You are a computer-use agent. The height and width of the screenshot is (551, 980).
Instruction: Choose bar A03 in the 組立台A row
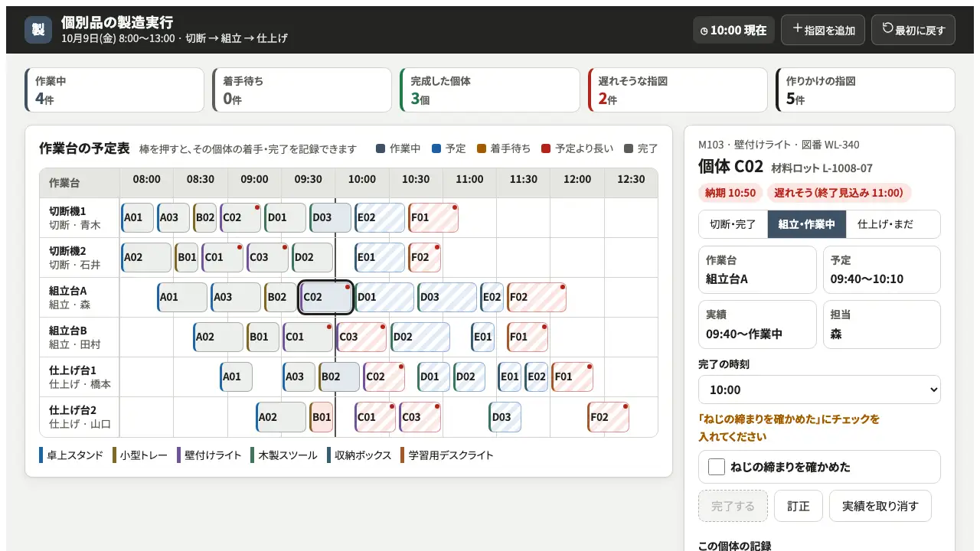(x=236, y=297)
